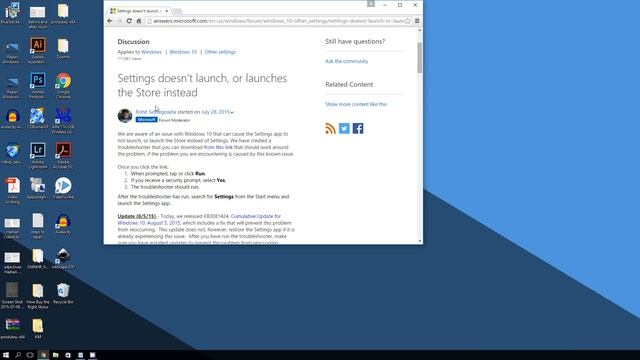Screen dimensions: 640x360
Task: Select the Chrome taskbar button
Action: coord(43,355)
